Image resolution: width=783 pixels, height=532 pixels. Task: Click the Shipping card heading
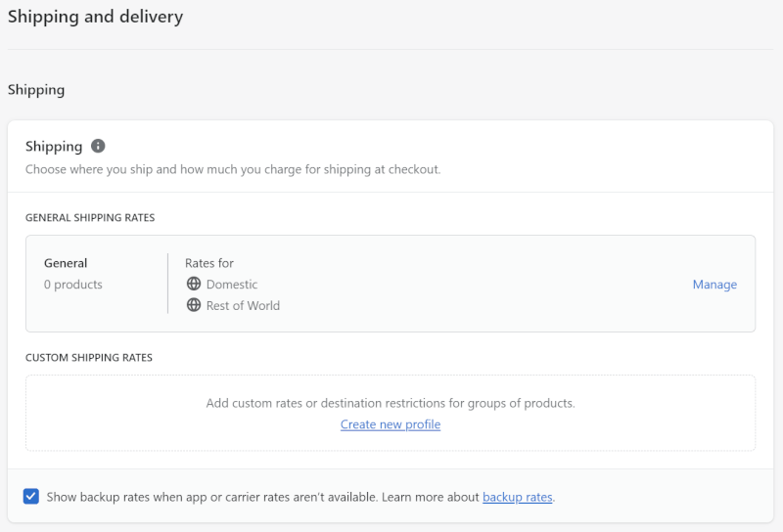[x=54, y=147]
